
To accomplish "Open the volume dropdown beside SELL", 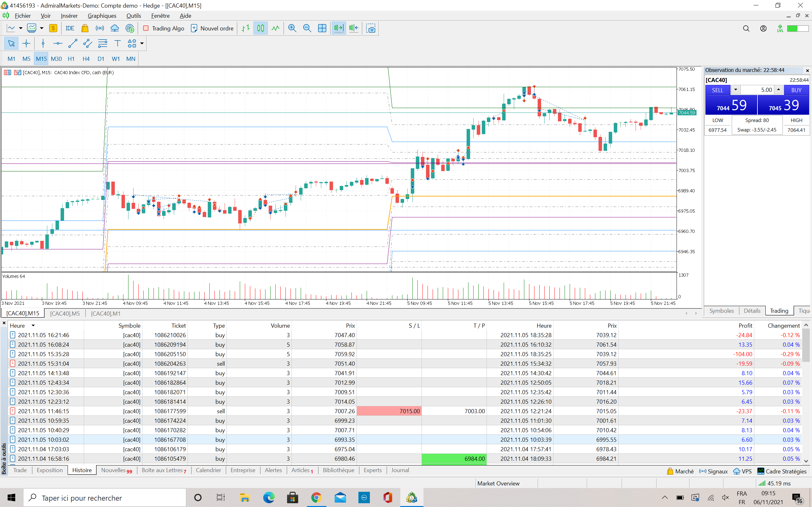I will click(736, 90).
